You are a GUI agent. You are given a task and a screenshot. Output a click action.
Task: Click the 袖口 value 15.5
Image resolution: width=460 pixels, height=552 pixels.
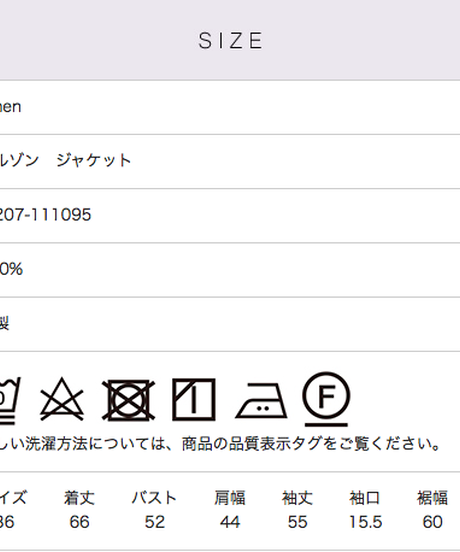tap(365, 522)
